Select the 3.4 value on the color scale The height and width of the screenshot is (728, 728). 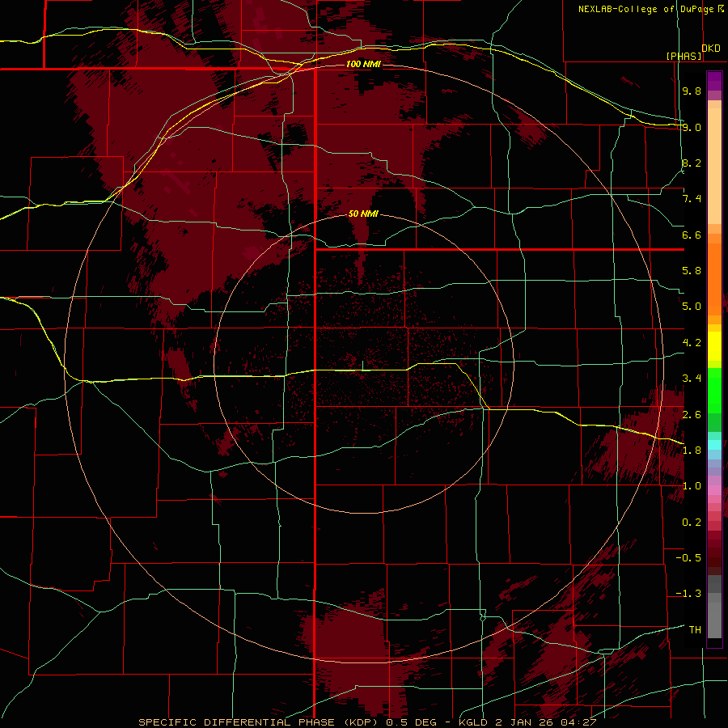[692, 379]
